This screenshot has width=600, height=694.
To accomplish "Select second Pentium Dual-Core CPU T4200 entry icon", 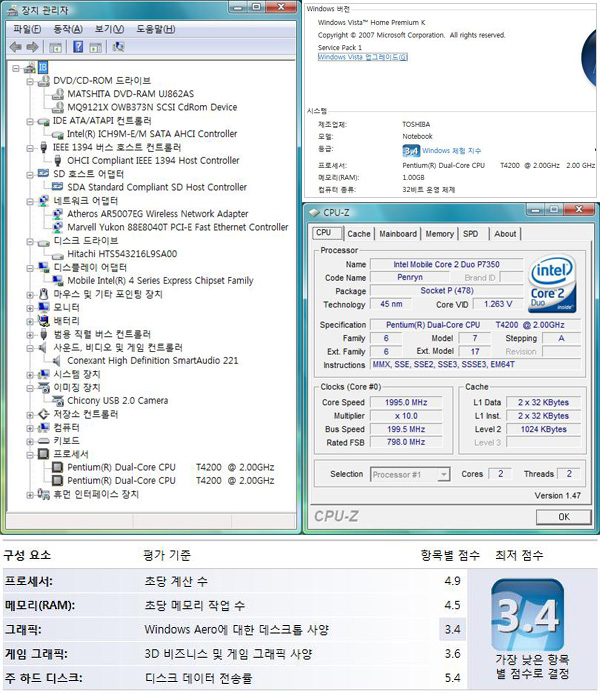I will tap(58, 480).
